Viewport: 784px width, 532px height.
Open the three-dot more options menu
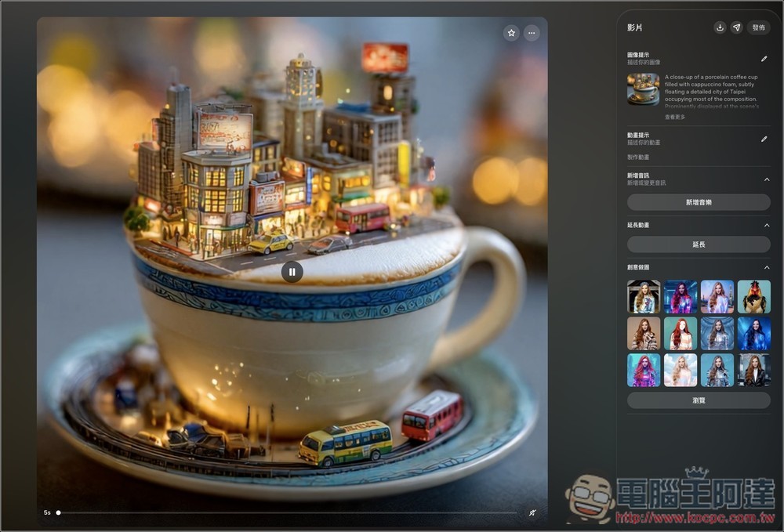[532, 33]
